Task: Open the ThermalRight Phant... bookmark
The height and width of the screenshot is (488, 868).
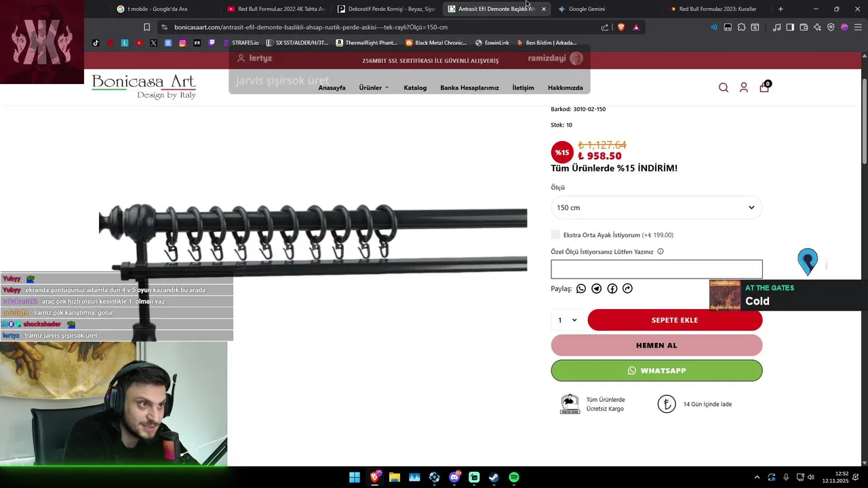Action: (366, 43)
